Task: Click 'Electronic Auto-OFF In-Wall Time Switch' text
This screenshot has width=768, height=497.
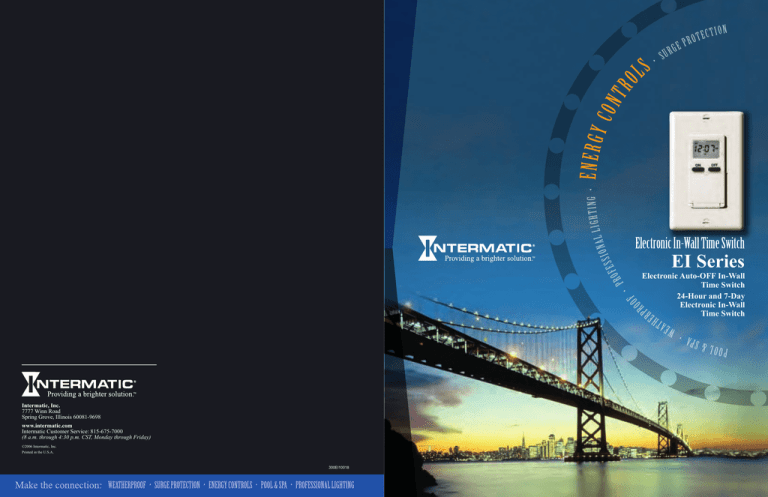Action: pos(694,281)
